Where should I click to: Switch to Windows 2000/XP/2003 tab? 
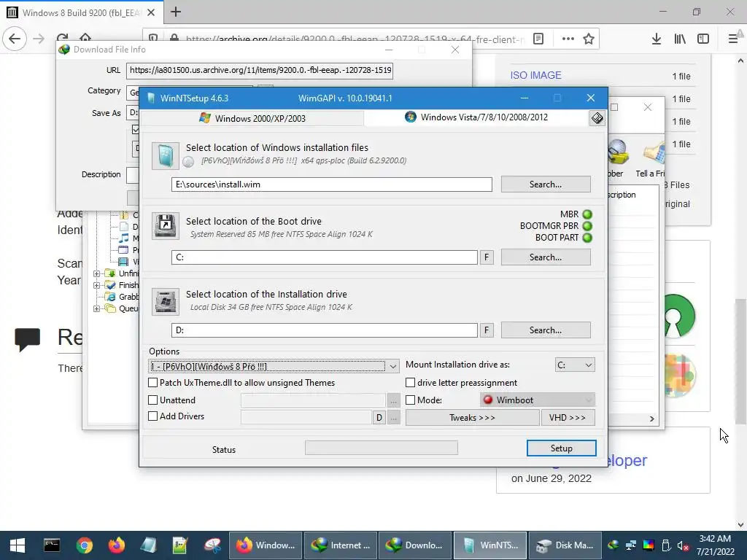click(252, 118)
